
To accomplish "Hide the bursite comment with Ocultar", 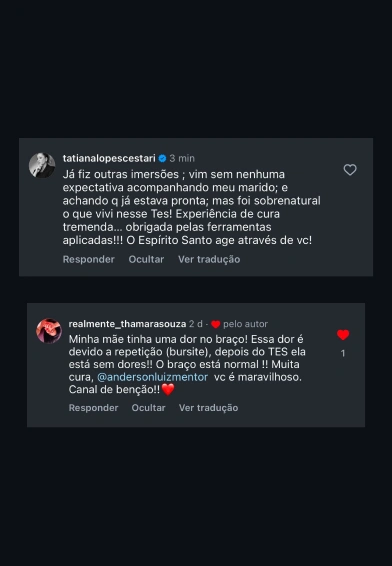I will click(148, 408).
